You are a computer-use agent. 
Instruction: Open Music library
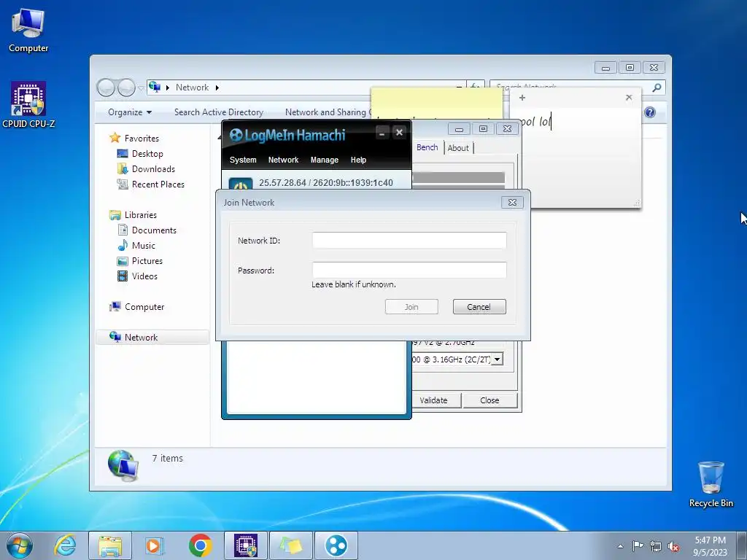tap(144, 246)
